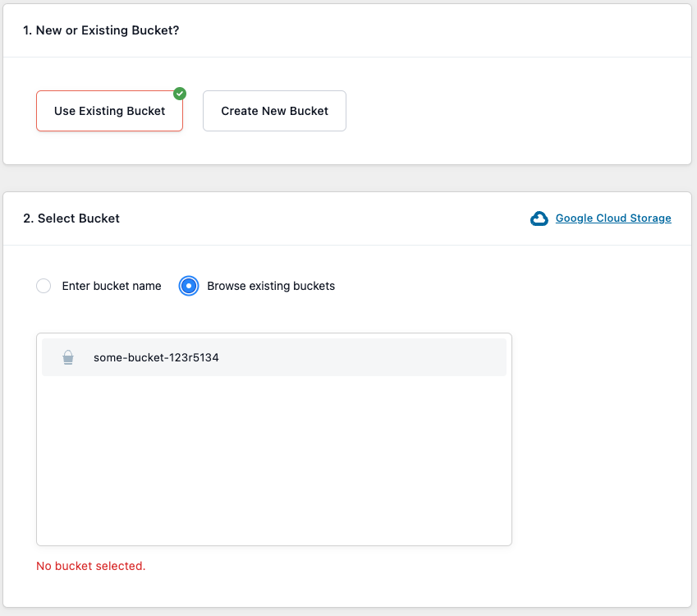This screenshot has width=697, height=616.
Task: Click the some-bucket-123r5134 bucket name text
Action: (x=156, y=357)
